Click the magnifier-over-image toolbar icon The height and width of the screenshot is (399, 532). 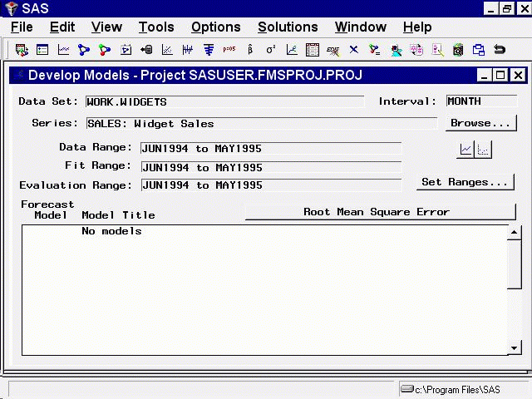tap(458, 50)
